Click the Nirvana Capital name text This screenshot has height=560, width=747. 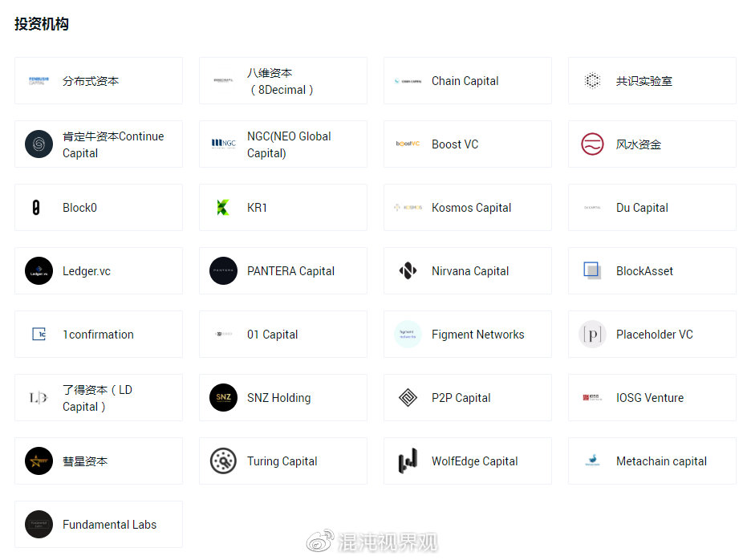(x=470, y=271)
